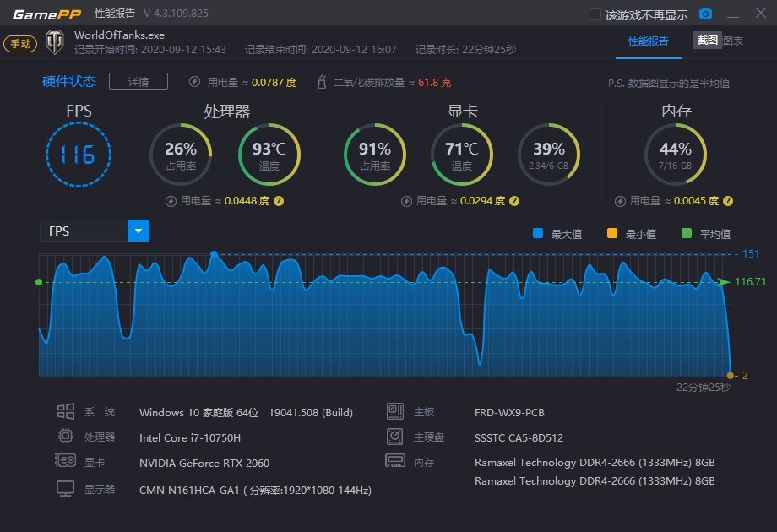Click the FPS 116 circular gauge
Image resolution: width=777 pixels, height=532 pixels.
79,155
